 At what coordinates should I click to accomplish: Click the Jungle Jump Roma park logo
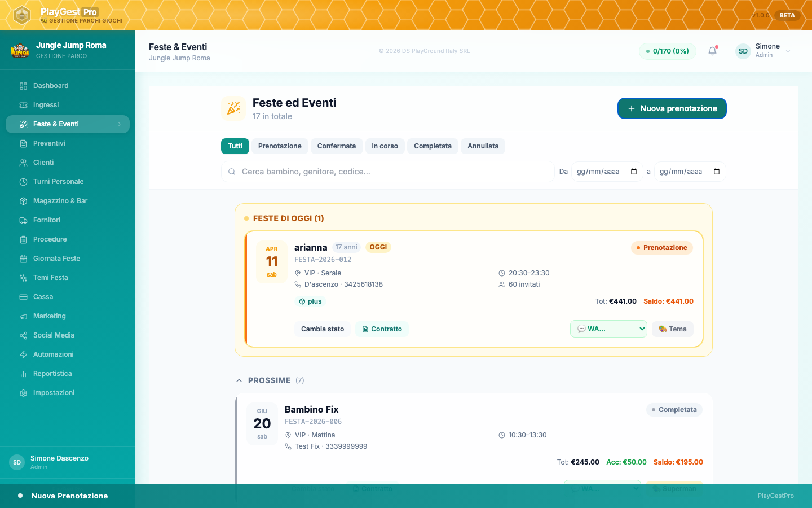point(20,50)
